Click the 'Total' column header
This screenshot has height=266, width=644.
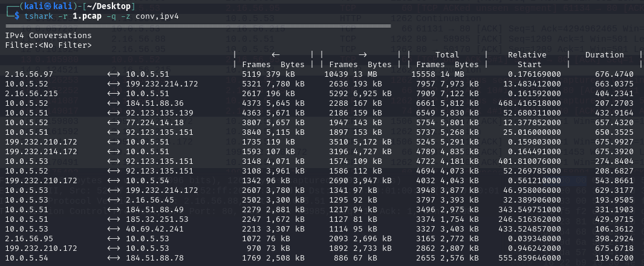(447, 54)
